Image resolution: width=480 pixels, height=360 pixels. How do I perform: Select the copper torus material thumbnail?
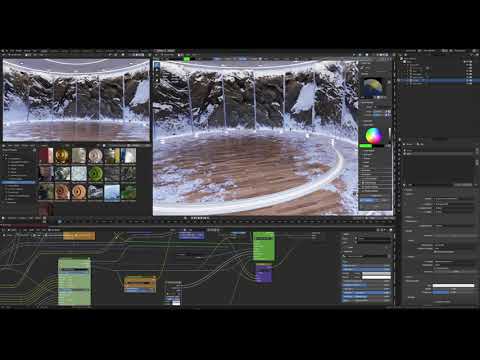pyautogui.click(x=62, y=192)
